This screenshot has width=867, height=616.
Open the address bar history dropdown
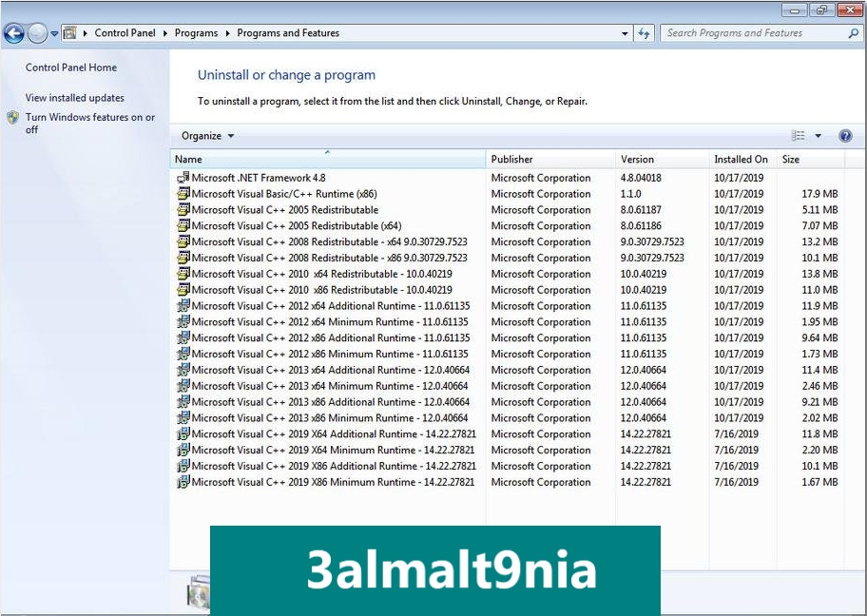pos(625,33)
